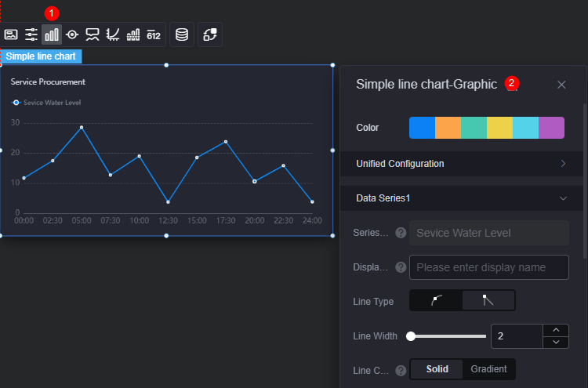Image resolution: width=588 pixels, height=388 pixels.
Task: Open the tooltip presentation toolbar icon
Action: click(x=93, y=34)
